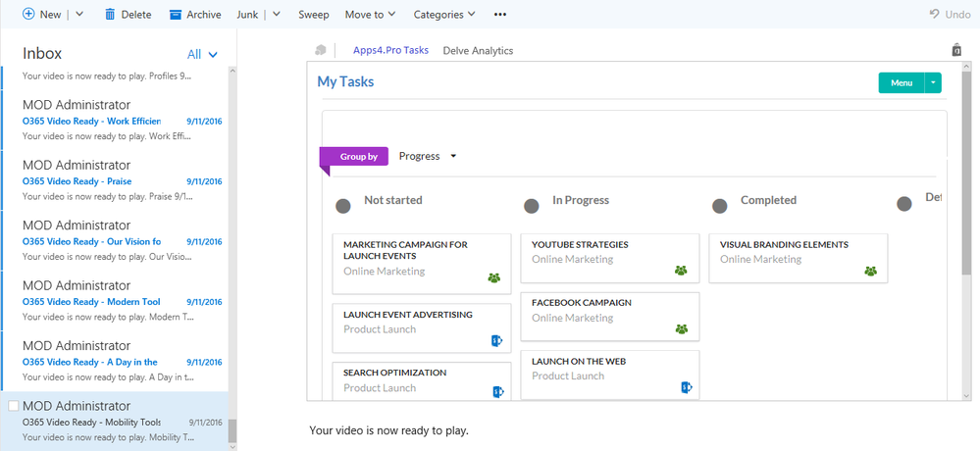Click the Sweep button
Viewport: 980px width, 451px height.
click(x=314, y=15)
